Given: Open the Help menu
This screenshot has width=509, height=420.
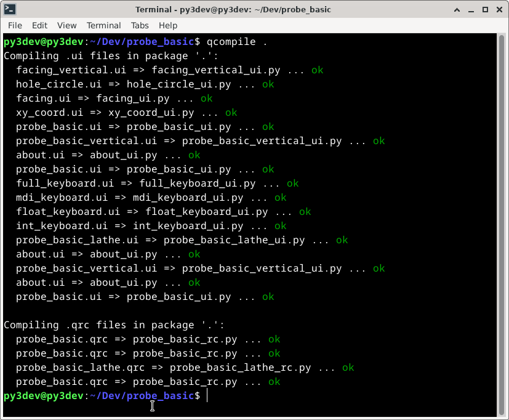Looking at the screenshot, I should [x=168, y=25].
